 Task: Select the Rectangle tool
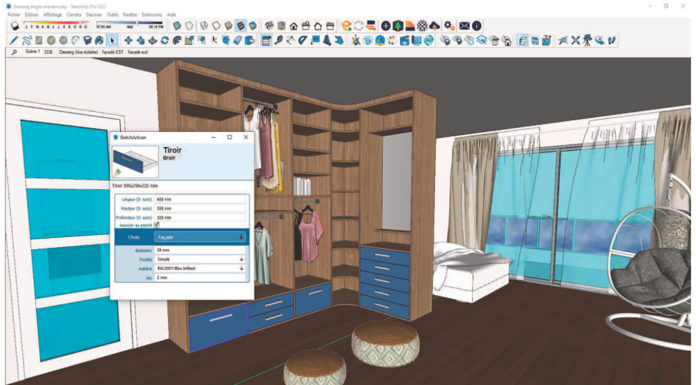[x=39, y=40]
